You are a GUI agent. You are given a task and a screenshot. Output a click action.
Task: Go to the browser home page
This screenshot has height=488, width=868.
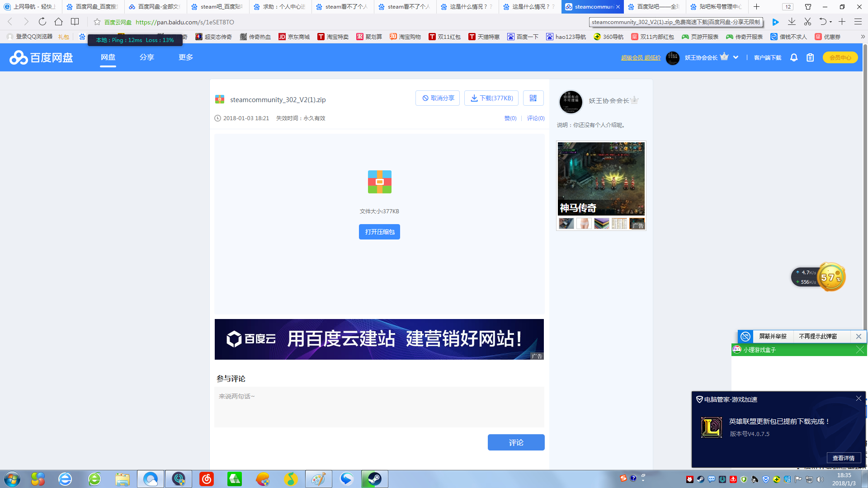(58, 22)
